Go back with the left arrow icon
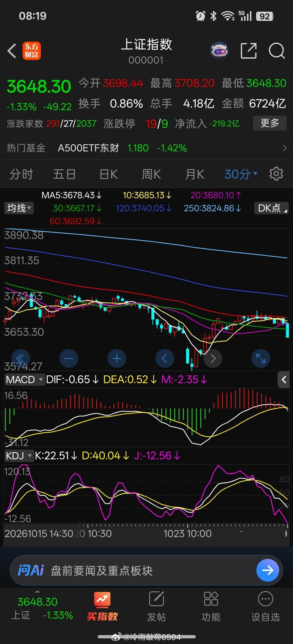This screenshot has height=644, width=293. 12,51
